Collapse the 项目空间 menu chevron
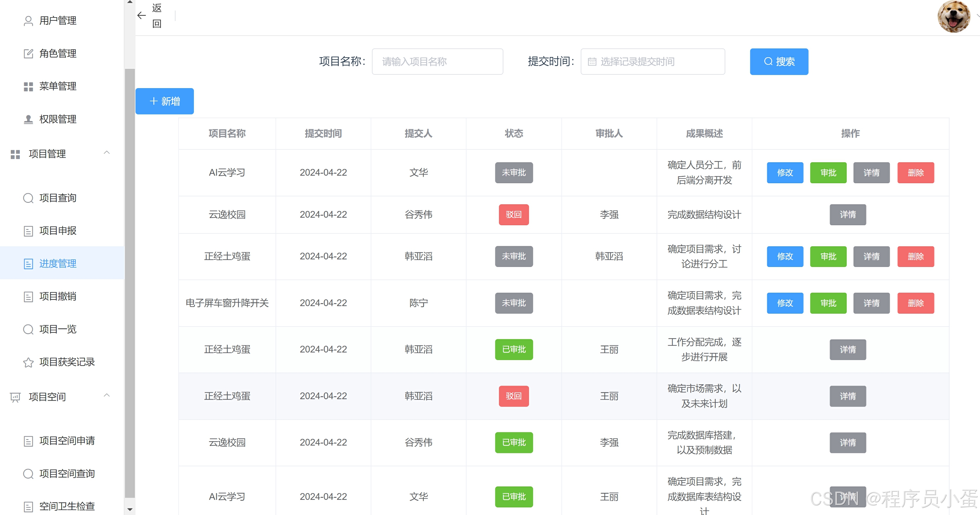 (107, 396)
